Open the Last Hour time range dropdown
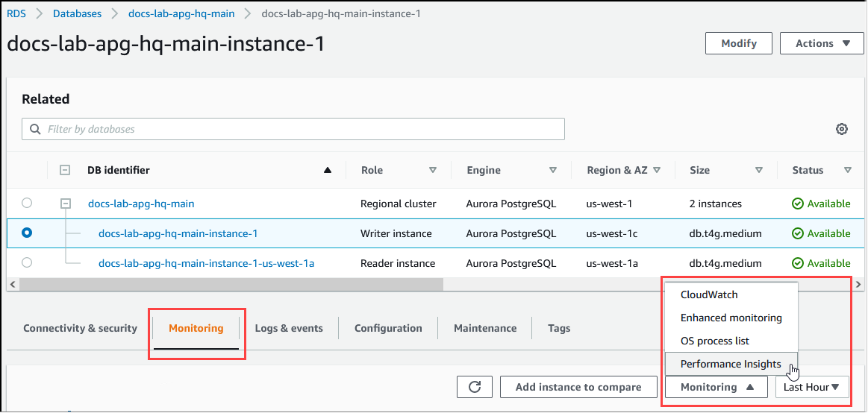Image resolution: width=868 pixels, height=413 pixels. (811, 387)
